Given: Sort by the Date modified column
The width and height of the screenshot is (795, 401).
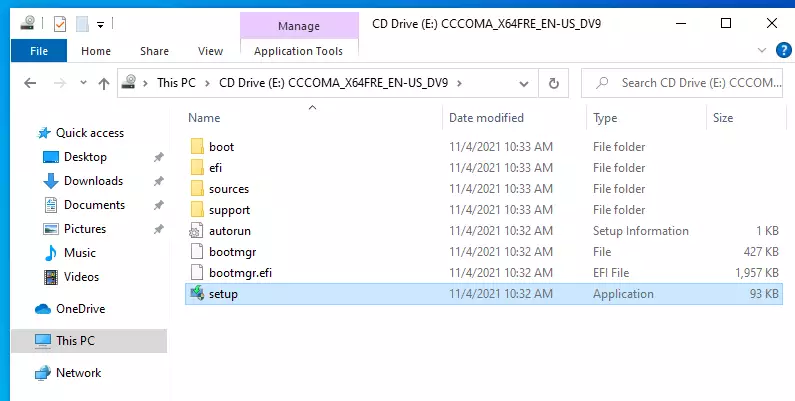Looking at the screenshot, I should (x=486, y=118).
